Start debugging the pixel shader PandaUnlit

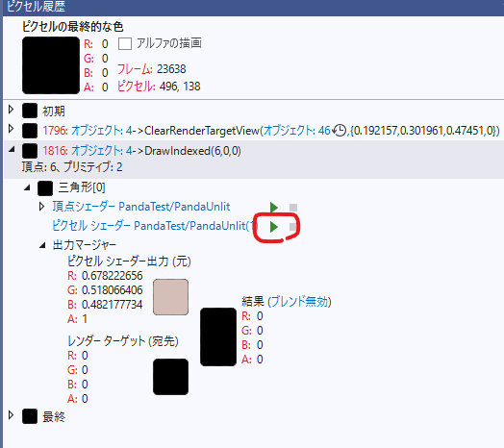click(273, 227)
